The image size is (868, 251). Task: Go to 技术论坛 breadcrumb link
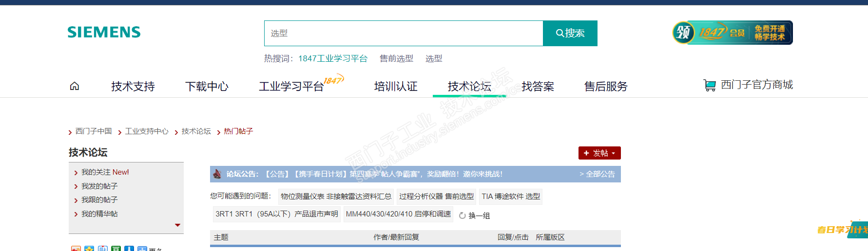click(196, 131)
